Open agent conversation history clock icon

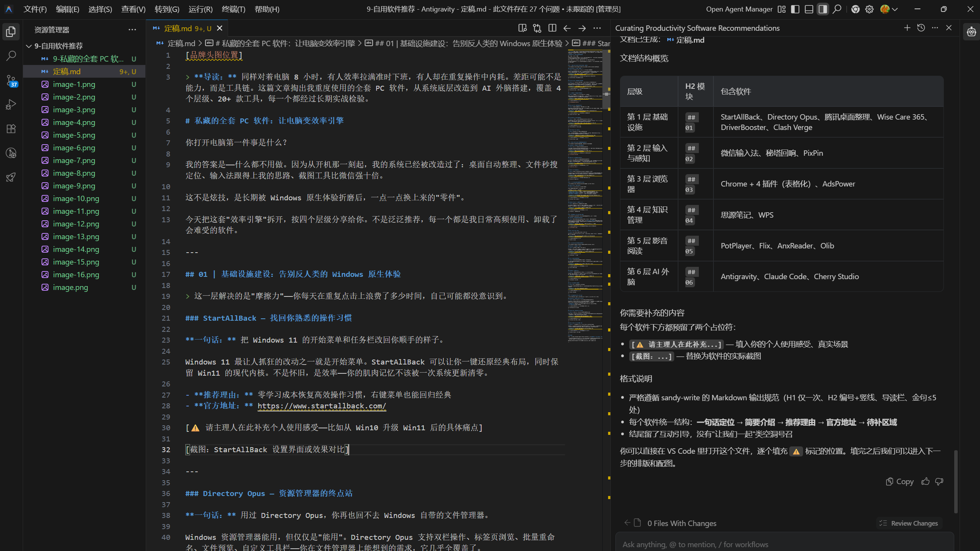pyautogui.click(x=921, y=28)
